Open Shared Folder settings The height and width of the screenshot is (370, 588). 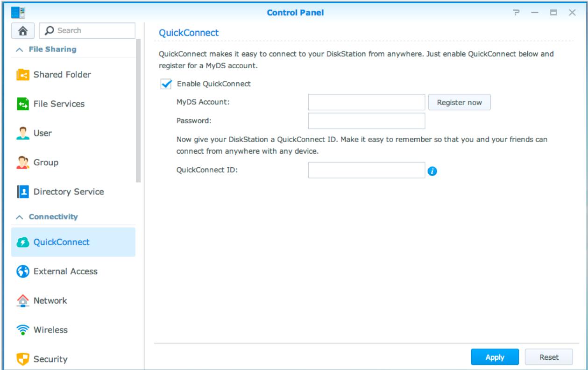pos(73,75)
